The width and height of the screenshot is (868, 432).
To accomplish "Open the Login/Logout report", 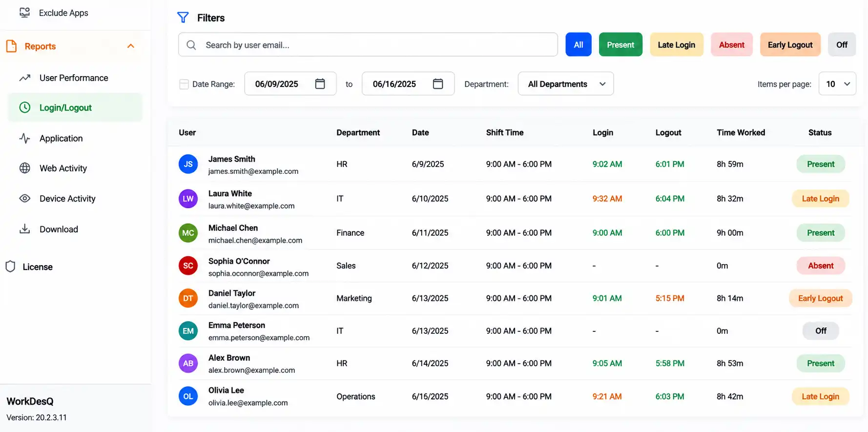I will tap(75, 107).
